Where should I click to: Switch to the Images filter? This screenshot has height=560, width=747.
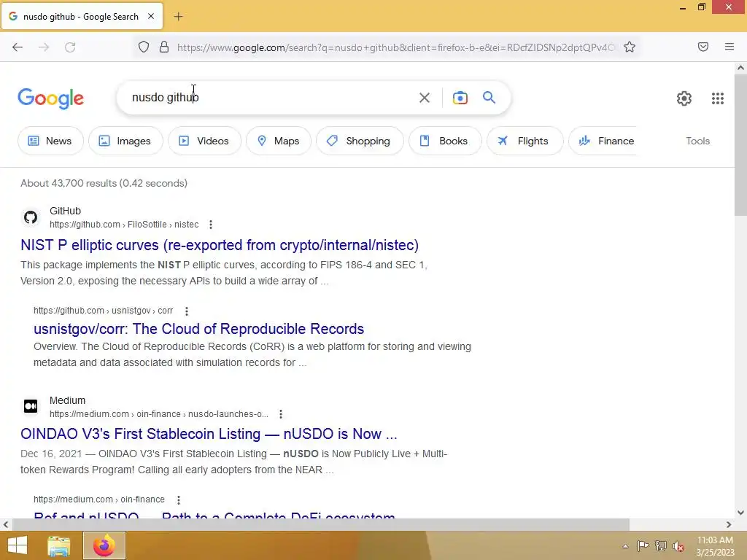coord(125,141)
